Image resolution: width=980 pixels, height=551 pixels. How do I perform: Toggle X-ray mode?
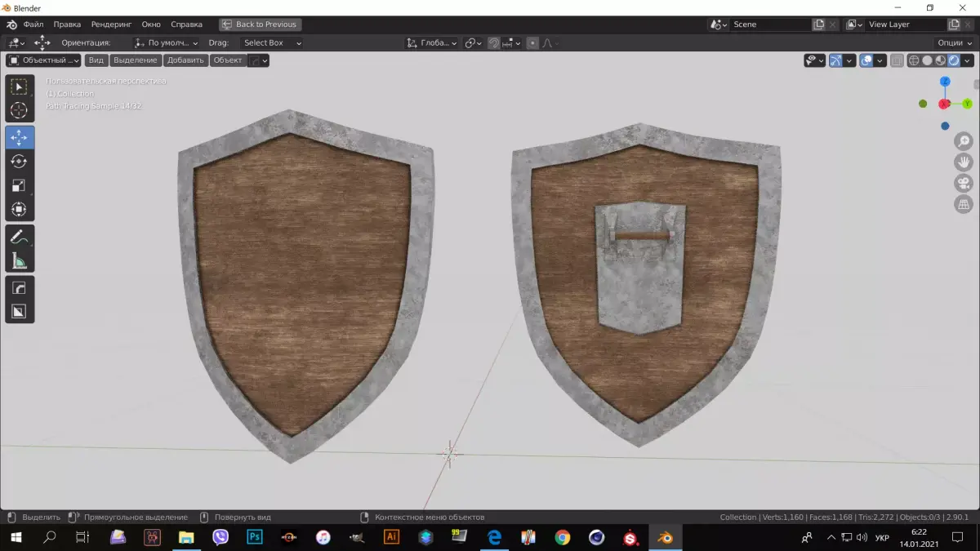[x=898, y=60]
